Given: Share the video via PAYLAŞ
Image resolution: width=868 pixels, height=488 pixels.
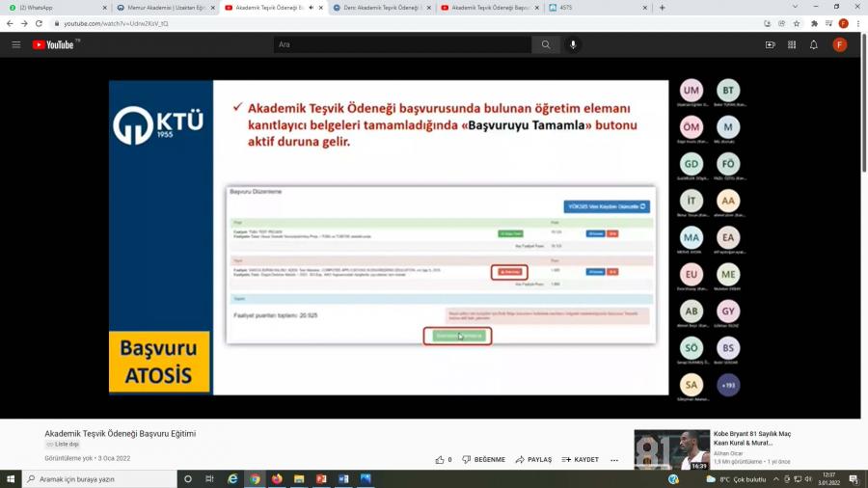Looking at the screenshot, I should click(533, 460).
